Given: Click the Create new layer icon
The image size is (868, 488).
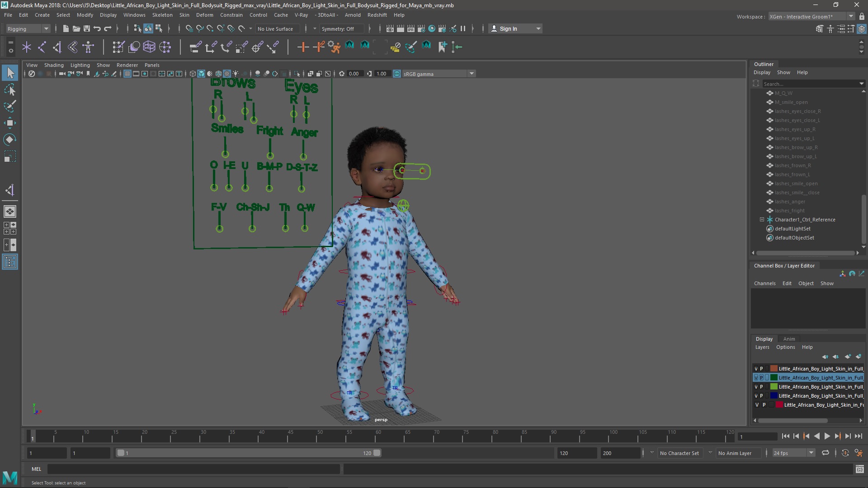Looking at the screenshot, I should tap(848, 357).
